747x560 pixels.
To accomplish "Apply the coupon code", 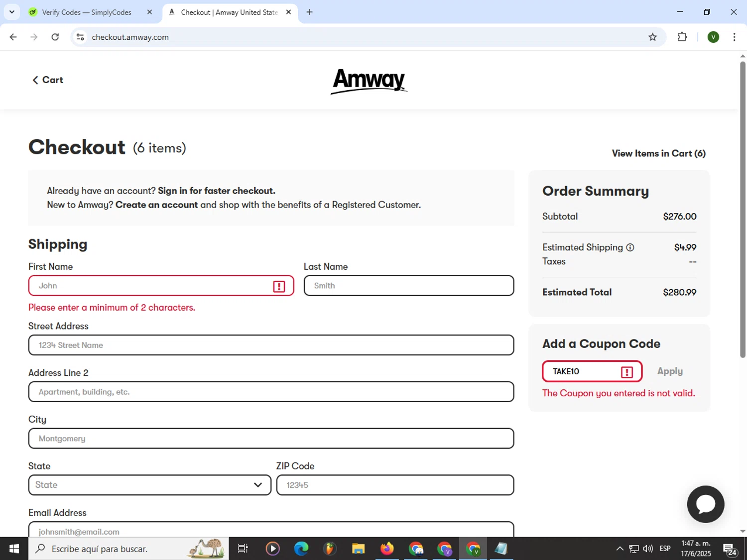I will point(670,371).
